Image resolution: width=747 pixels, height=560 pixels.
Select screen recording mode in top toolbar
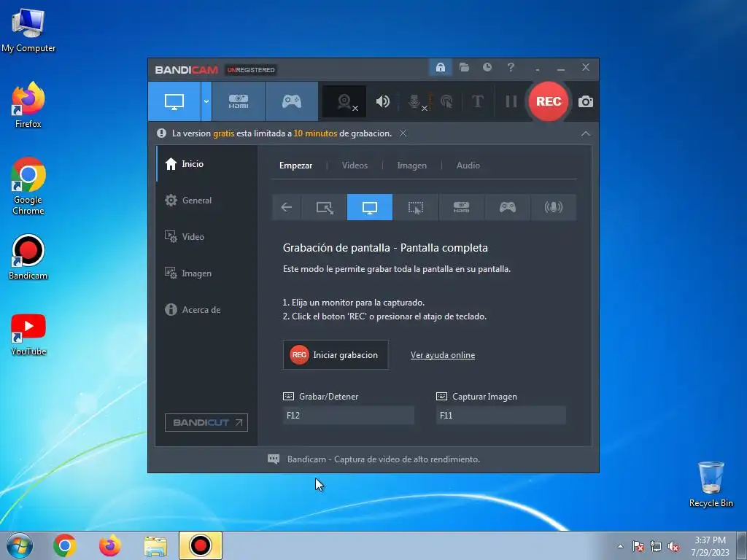[x=174, y=101]
